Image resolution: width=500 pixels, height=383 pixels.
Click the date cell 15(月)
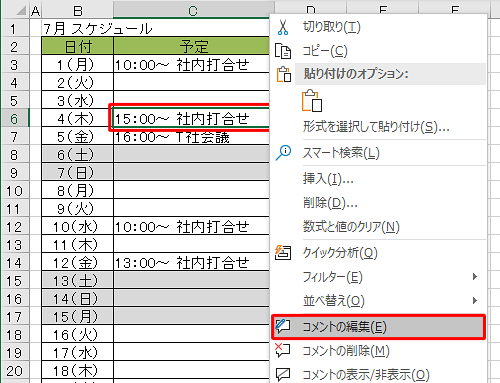[x=78, y=316]
